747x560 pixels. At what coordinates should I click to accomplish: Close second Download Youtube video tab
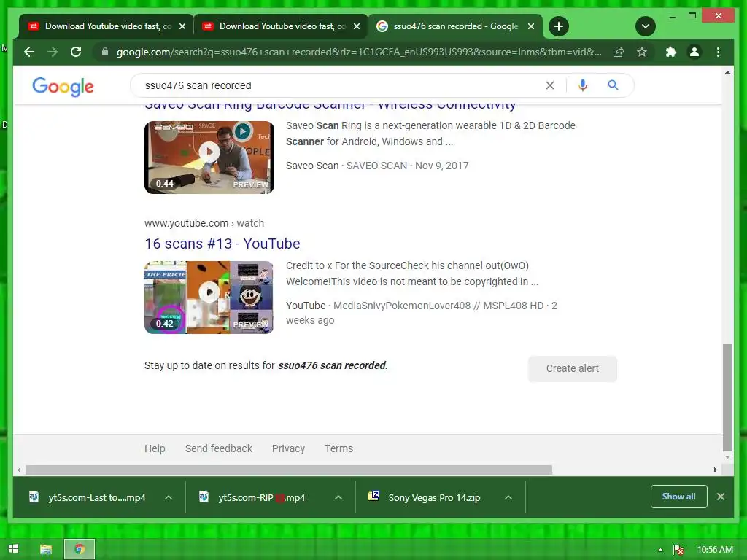pyautogui.click(x=357, y=26)
